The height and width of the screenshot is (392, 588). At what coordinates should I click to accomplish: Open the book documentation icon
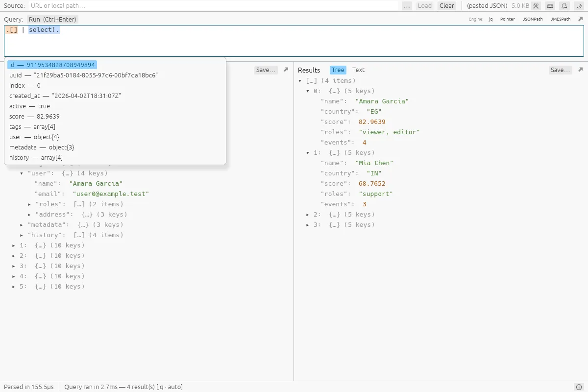[x=550, y=6]
